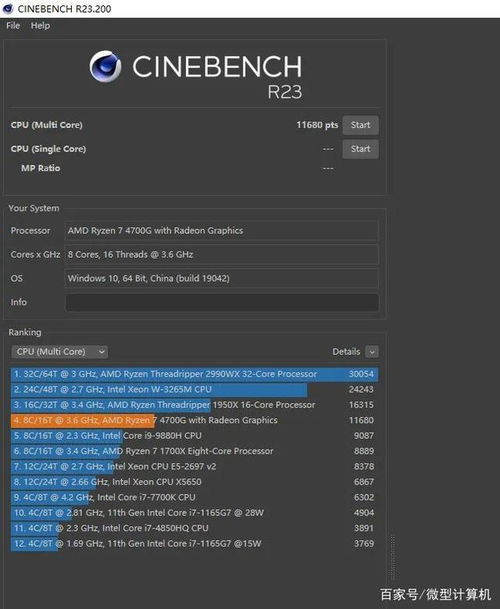Open the CPU (Multi Core) ranking dropdown
This screenshot has height=609, width=500.
[60, 352]
